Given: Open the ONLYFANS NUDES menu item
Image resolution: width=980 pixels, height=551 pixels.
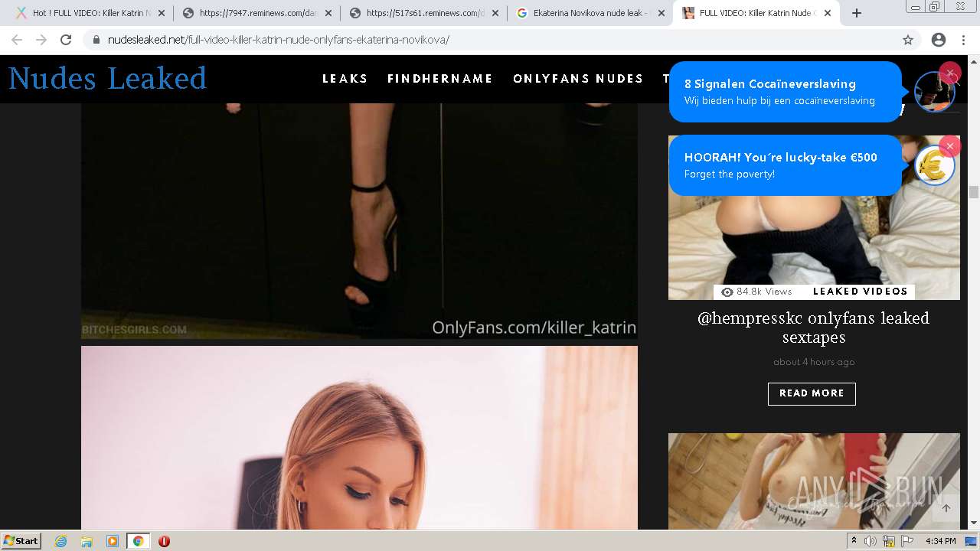Looking at the screenshot, I should tap(578, 78).
